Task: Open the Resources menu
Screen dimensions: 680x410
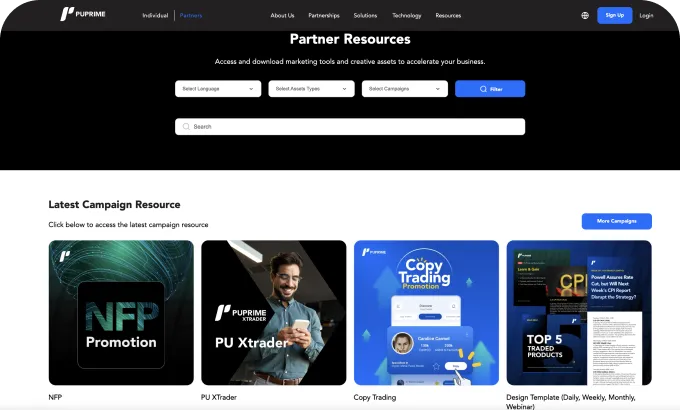Action: pyautogui.click(x=448, y=16)
